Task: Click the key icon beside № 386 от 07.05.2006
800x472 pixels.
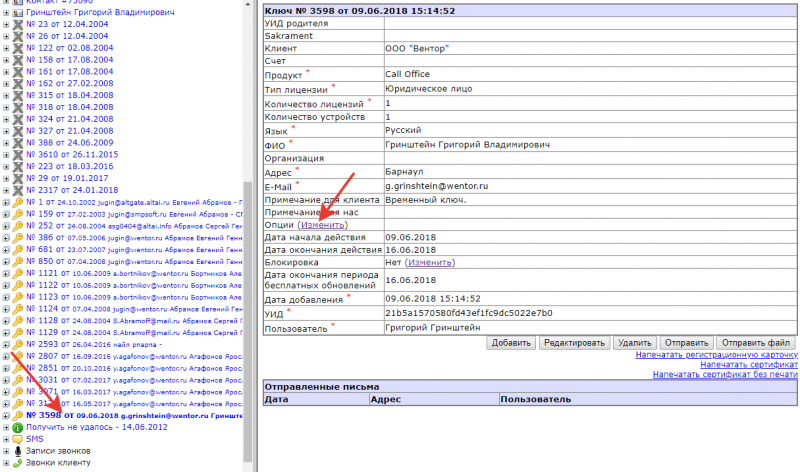Action: (18, 238)
